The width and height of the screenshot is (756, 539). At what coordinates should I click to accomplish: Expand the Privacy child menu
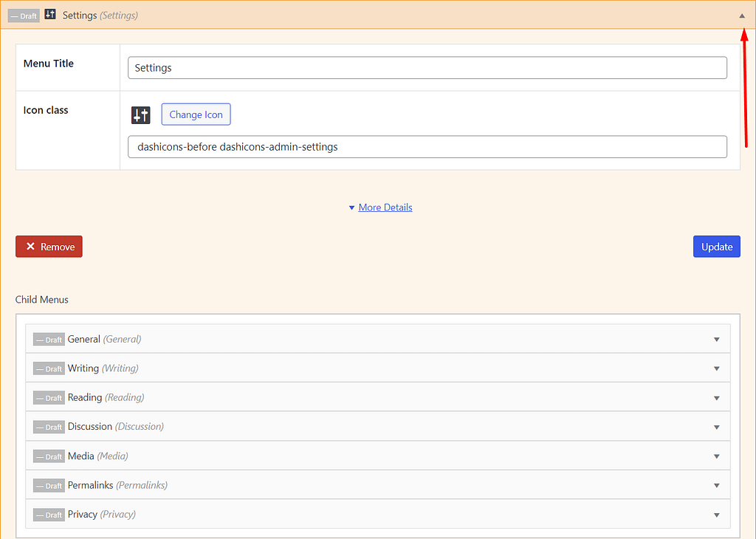tap(716, 514)
